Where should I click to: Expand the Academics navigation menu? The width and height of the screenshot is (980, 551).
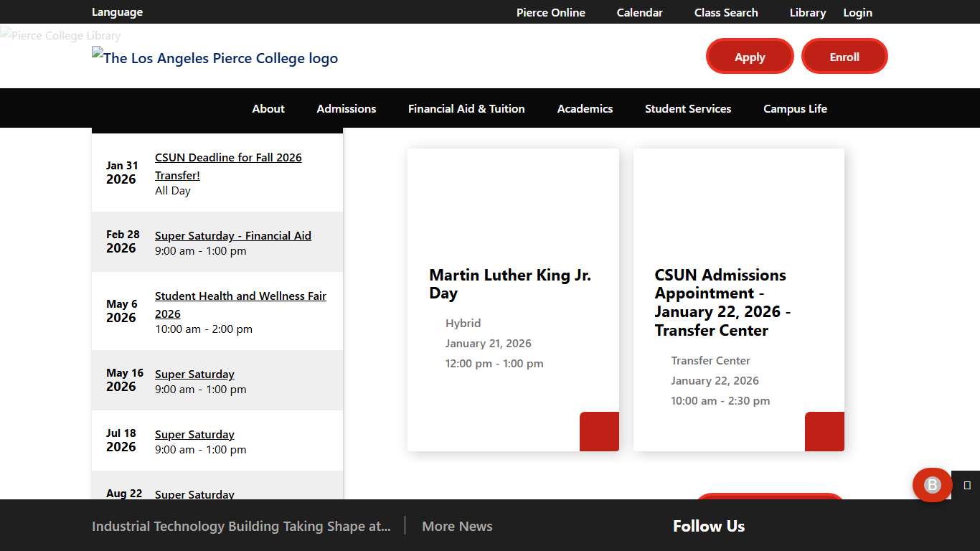pyautogui.click(x=585, y=108)
